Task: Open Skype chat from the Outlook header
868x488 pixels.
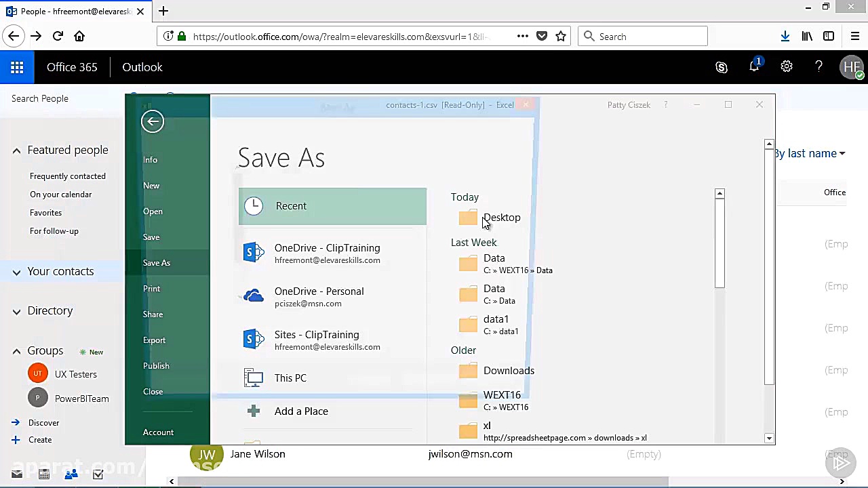Action: [x=722, y=67]
